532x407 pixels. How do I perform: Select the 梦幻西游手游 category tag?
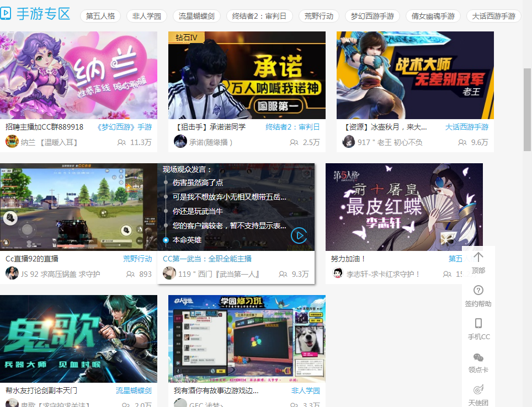coord(372,16)
